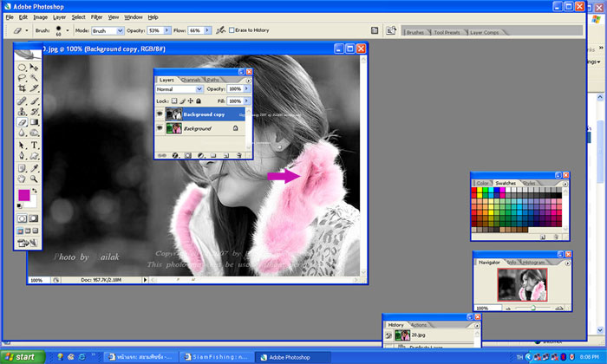This screenshot has width=607, height=364.
Task: Click the Windows start button
Action: pos(23,357)
